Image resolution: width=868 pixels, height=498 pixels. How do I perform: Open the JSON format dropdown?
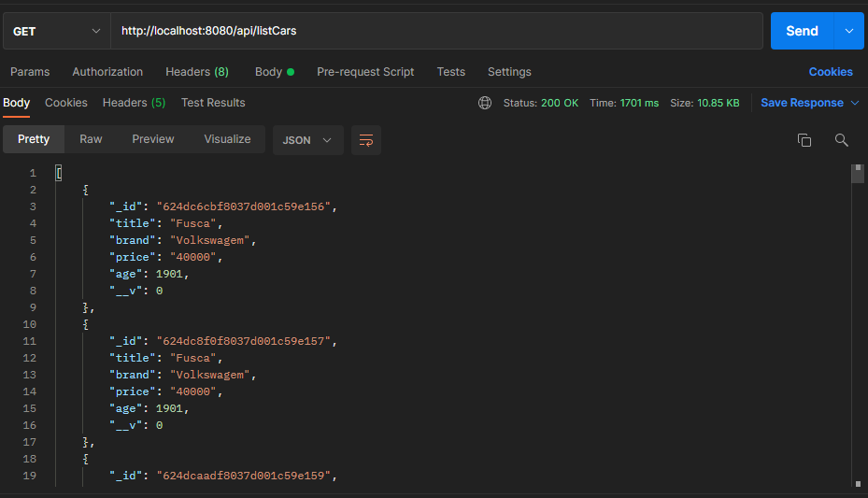pyautogui.click(x=307, y=140)
